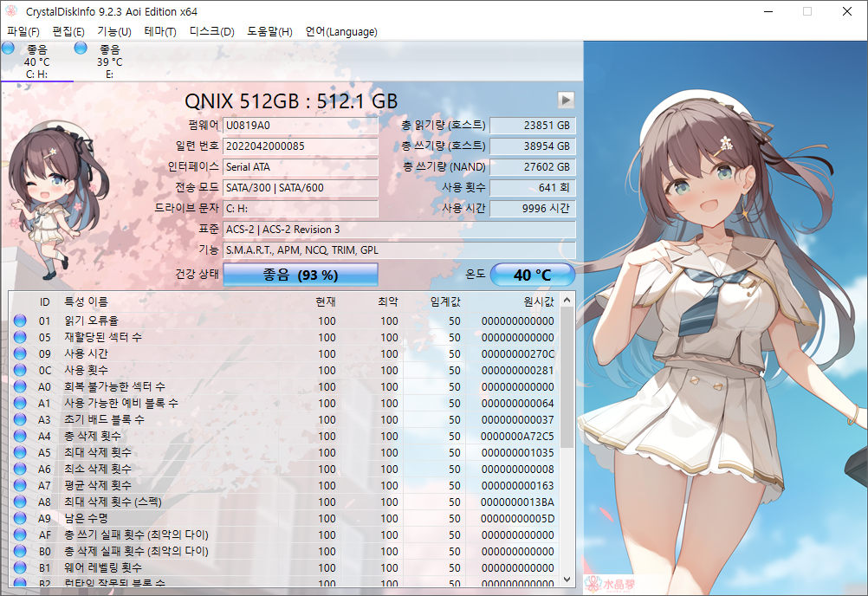Click status orb of attribute A0 row
The width and height of the screenshot is (868, 596).
[20, 386]
